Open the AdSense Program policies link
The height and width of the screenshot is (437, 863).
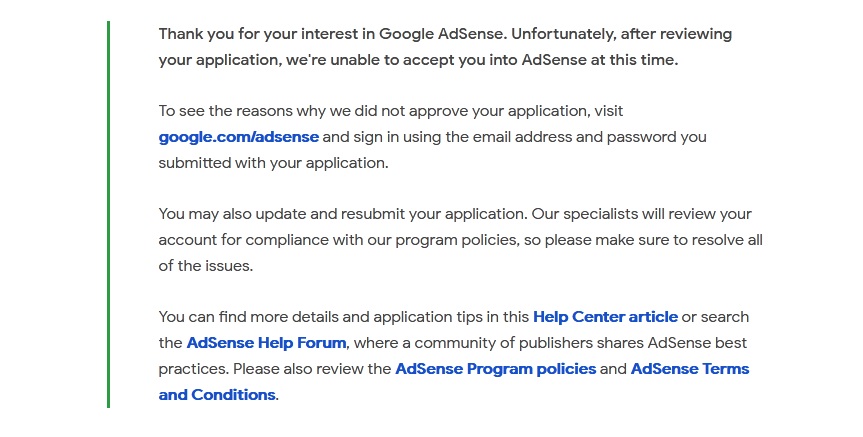pos(495,369)
